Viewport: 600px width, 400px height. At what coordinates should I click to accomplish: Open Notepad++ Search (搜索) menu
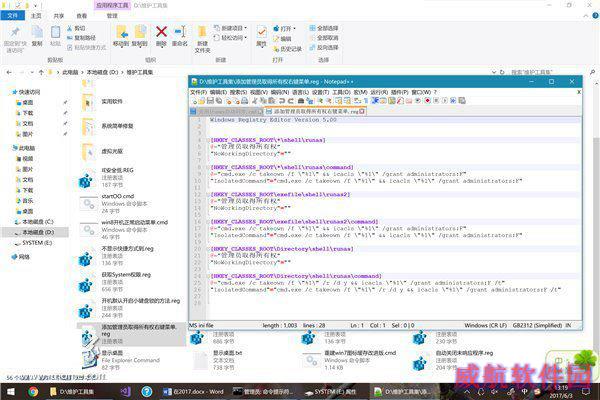pyautogui.click(x=238, y=92)
